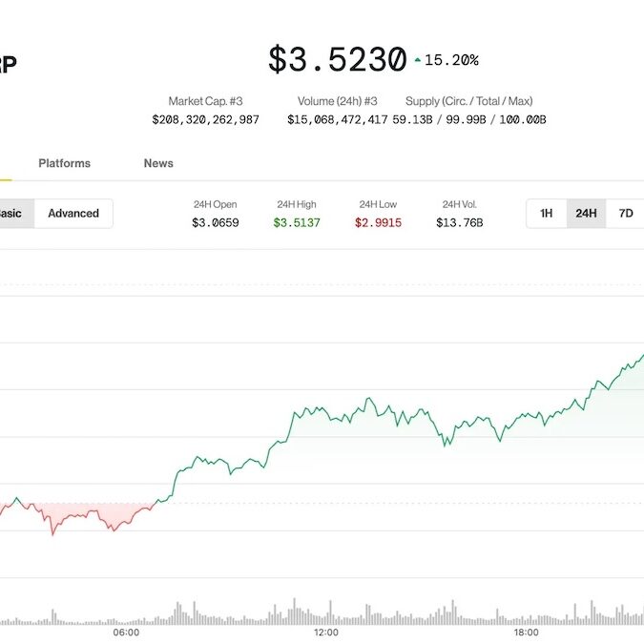Click the Market Cap. #3 label
The height and width of the screenshot is (644, 644).
pos(205,101)
